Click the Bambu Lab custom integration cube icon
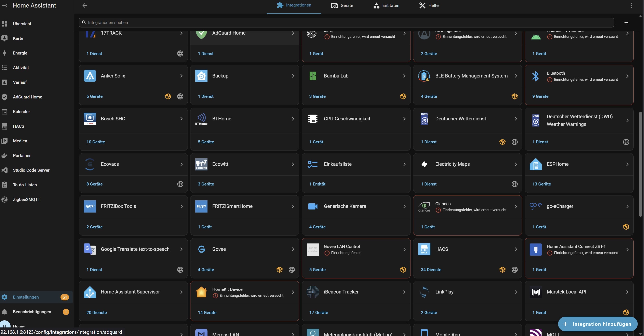Screen dimensions: 644x336 403,96
